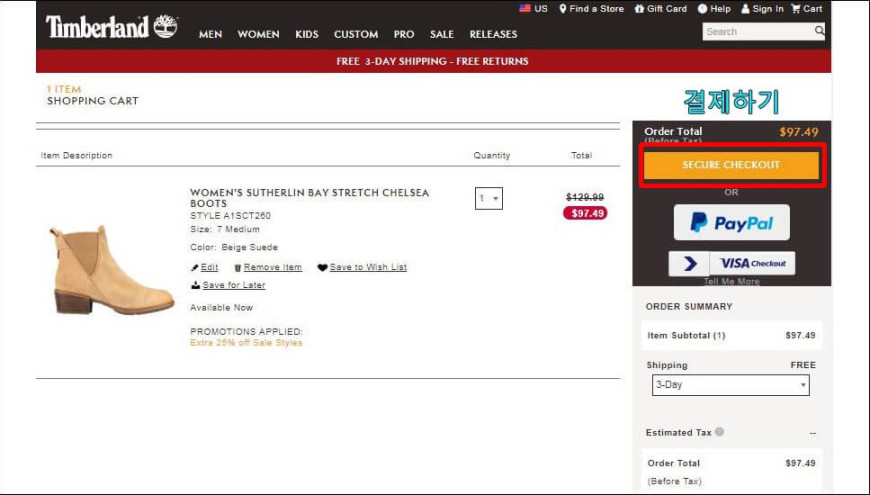
Task: Open the Gift Card page
Action: point(661,9)
